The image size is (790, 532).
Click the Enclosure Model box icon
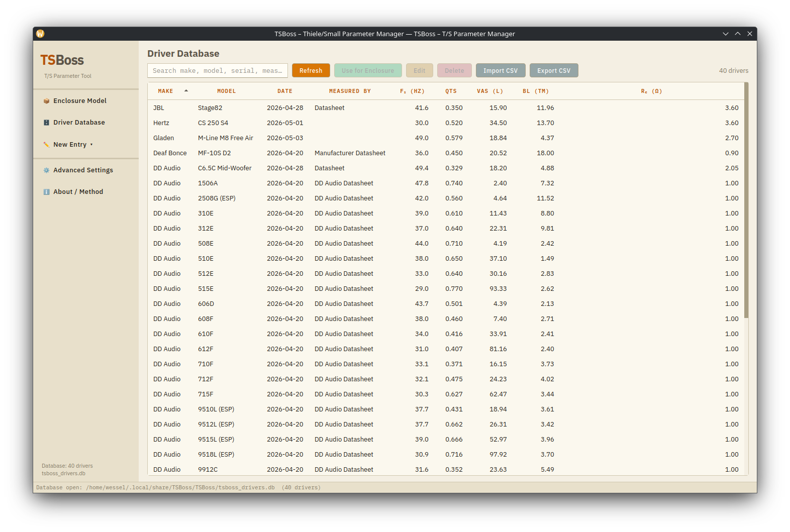click(46, 101)
